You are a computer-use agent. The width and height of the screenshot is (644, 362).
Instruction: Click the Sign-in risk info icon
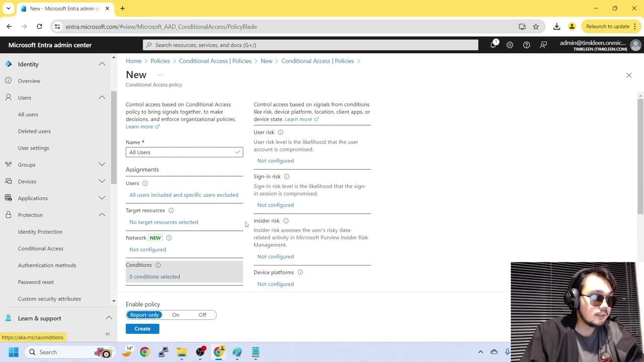click(x=287, y=176)
